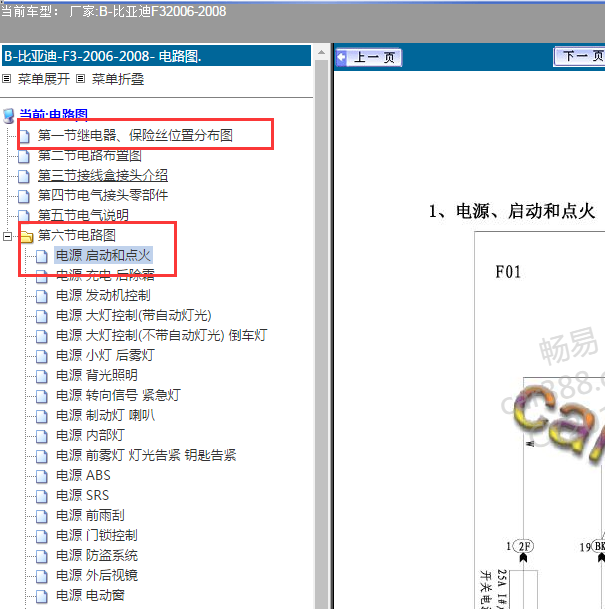Click page icon of 电源 内部灯
605x609 pixels.
[42, 437]
